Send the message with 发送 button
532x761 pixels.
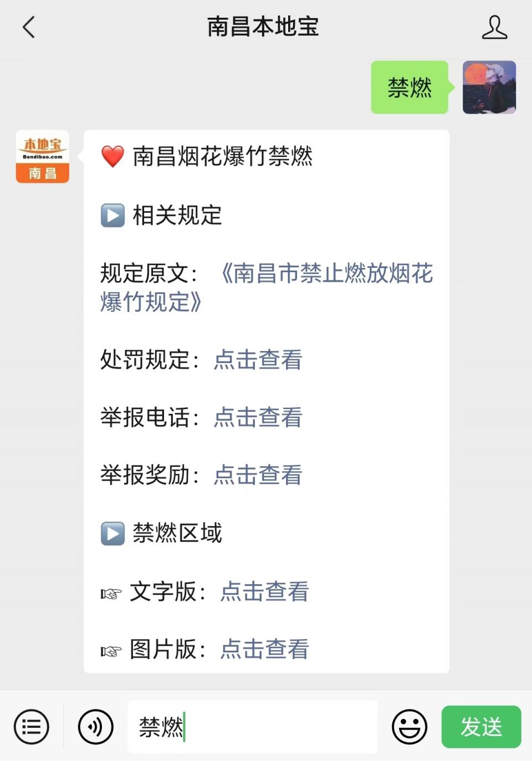tap(481, 727)
